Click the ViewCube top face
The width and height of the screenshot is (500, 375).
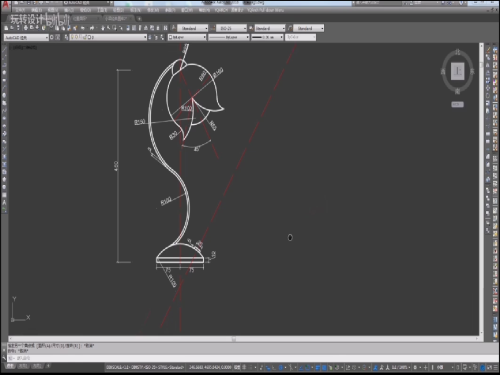458,71
